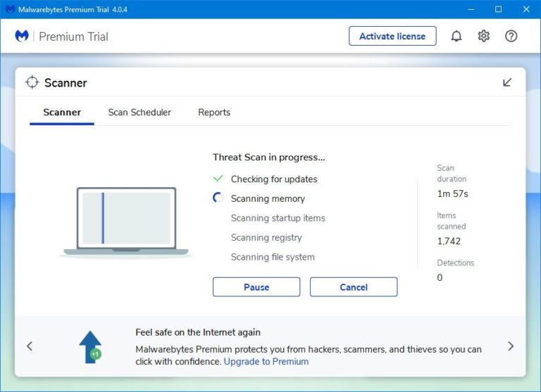Close the Malwarebytes window
Viewport: 541px width, 392px height.
(x=526, y=9)
